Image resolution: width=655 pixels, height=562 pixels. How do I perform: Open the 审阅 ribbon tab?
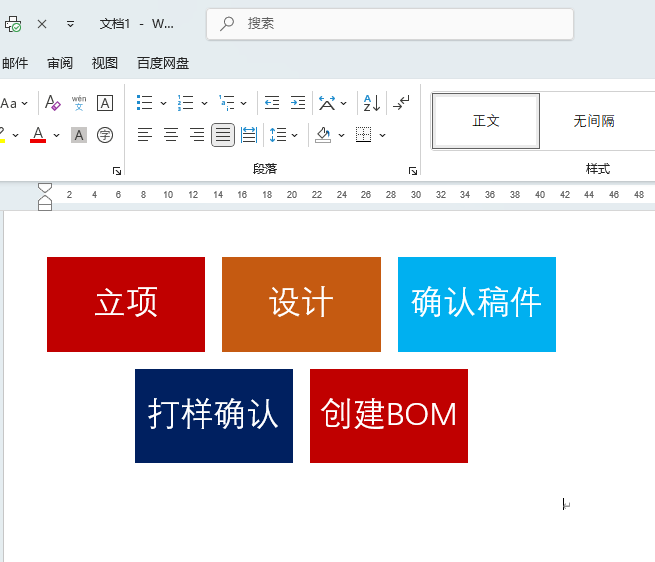coord(60,63)
